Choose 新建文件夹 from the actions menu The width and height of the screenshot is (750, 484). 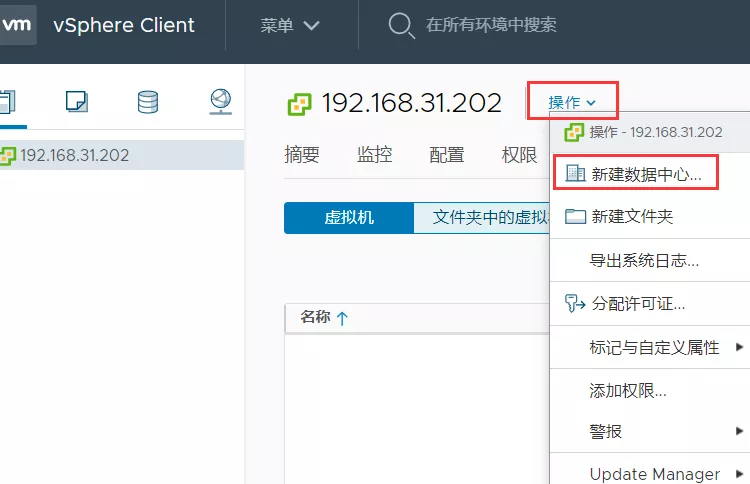coord(632,216)
